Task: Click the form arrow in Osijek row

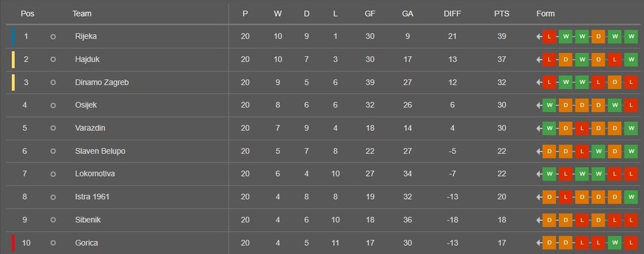Action: [539, 105]
